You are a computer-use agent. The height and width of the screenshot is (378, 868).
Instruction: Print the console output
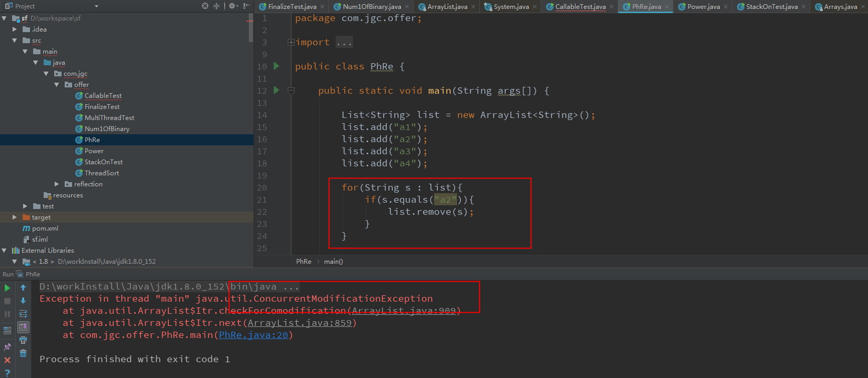pos(23,340)
